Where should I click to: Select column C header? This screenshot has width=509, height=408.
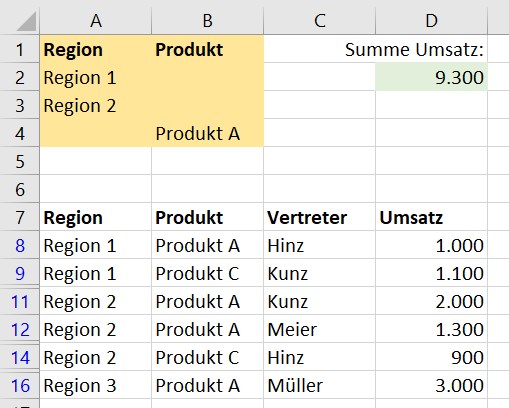319,21
